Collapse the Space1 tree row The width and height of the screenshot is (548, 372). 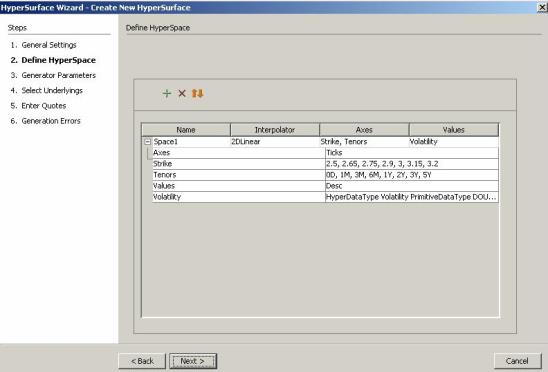coord(147,142)
